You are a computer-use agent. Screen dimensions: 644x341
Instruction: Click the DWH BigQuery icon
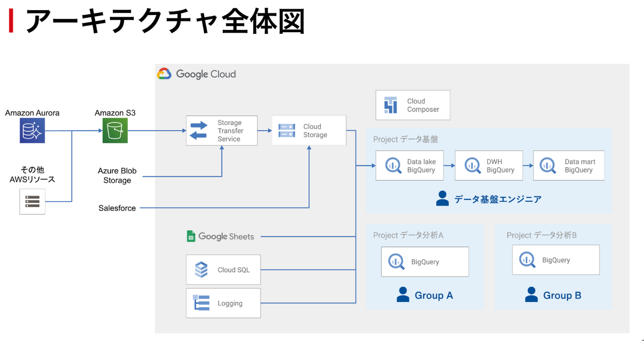coord(472,165)
